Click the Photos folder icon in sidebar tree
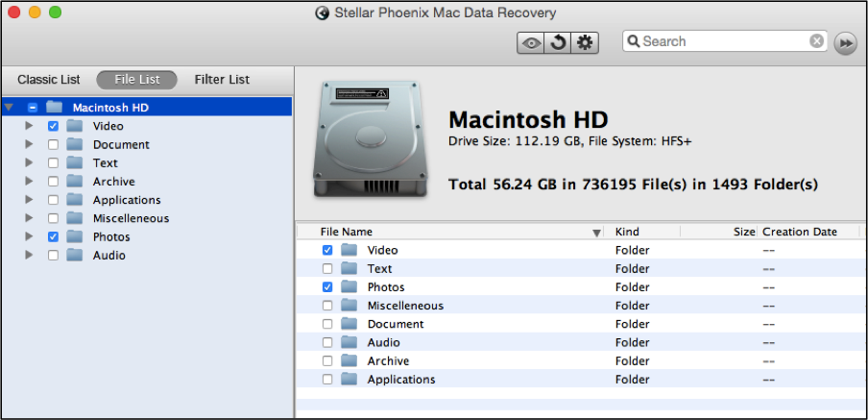The width and height of the screenshot is (868, 420). pyautogui.click(x=75, y=236)
